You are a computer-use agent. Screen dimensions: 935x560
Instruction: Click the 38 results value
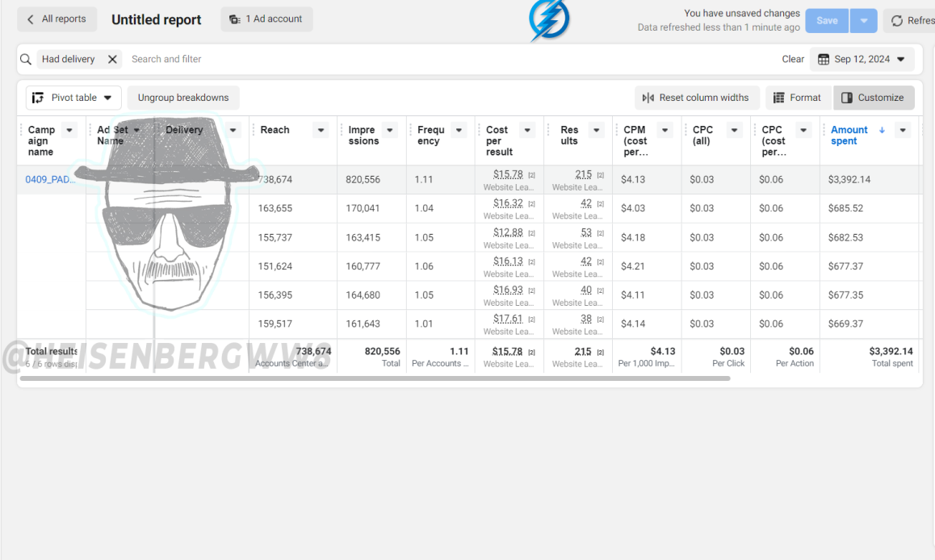click(586, 320)
